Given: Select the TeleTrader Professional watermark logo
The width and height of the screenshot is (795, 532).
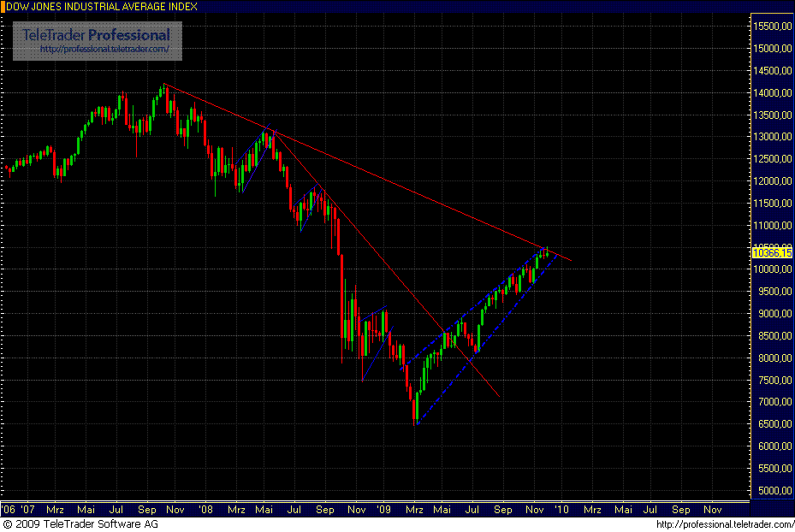Looking at the screenshot, I should click(x=96, y=36).
